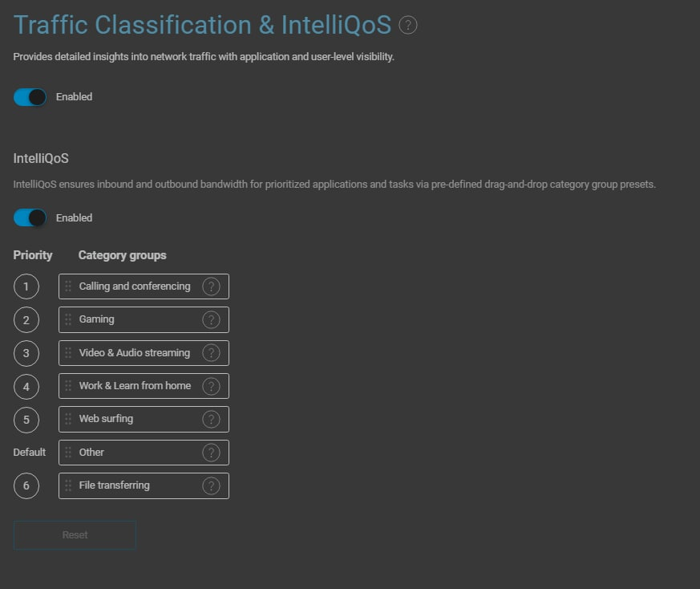The image size is (700, 589).
Task: Select the Web surfing category box
Action: click(144, 419)
